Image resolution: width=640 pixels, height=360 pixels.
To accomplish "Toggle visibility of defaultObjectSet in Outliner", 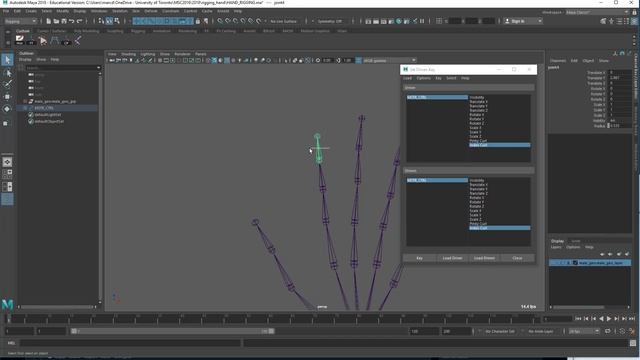I will tap(31, 122).
